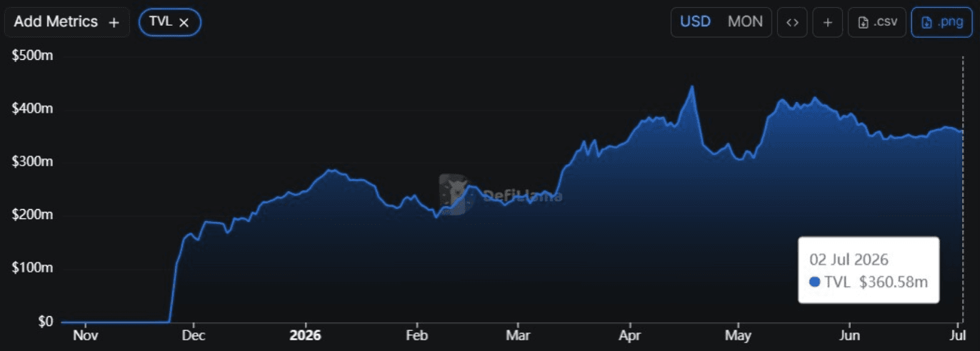This screenshot has width=980, height=351.
Task: Click the mid-April TVL peak on chart
Action: pyautogui.click(x=691, y=87)
